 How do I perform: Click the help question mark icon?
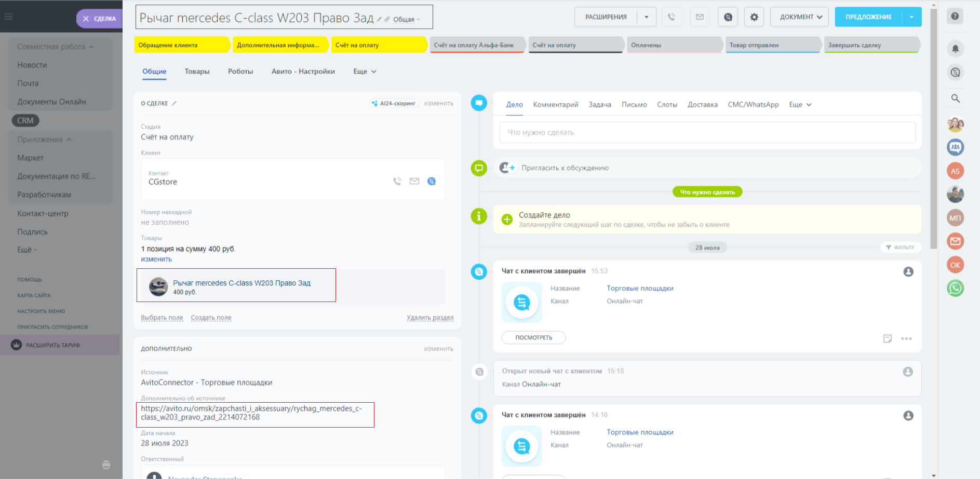pos(955,16)
